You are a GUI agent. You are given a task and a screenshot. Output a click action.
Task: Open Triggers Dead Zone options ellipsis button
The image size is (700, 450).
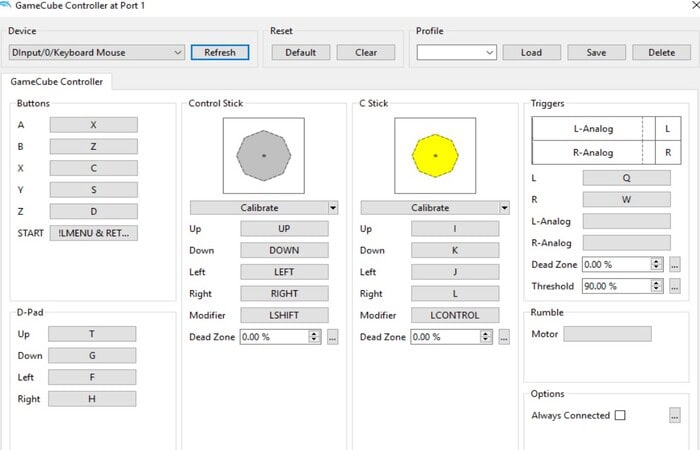(x=675, y=265)
